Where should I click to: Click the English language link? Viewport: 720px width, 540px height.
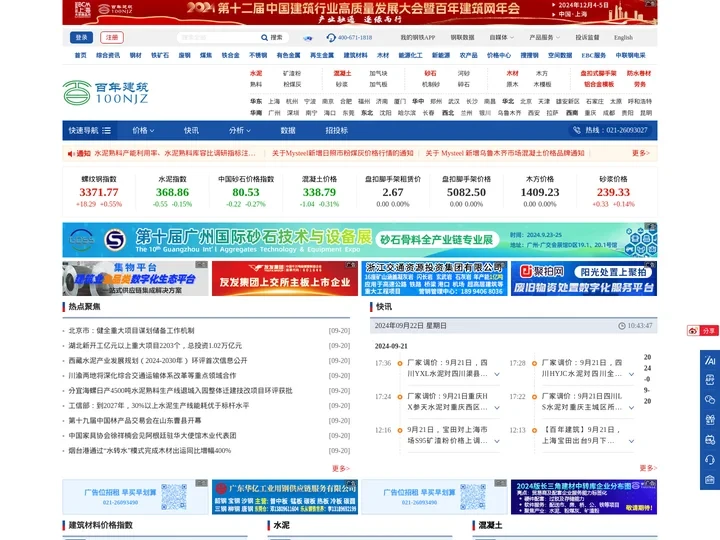(623, 38)
